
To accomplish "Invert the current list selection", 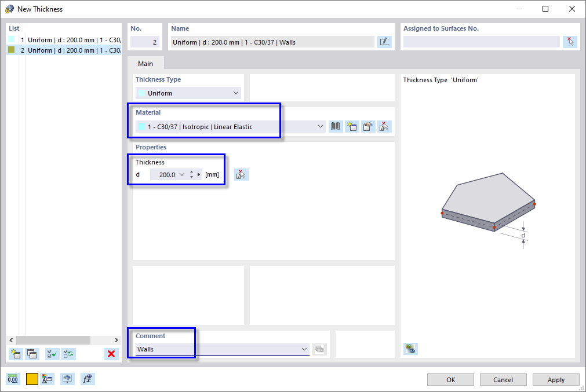I will pyautogui.click(x=68, y=353).
